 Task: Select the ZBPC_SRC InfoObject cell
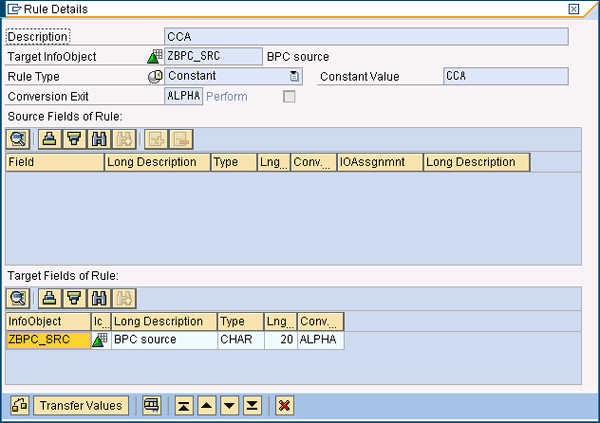(x=47, y=340)
